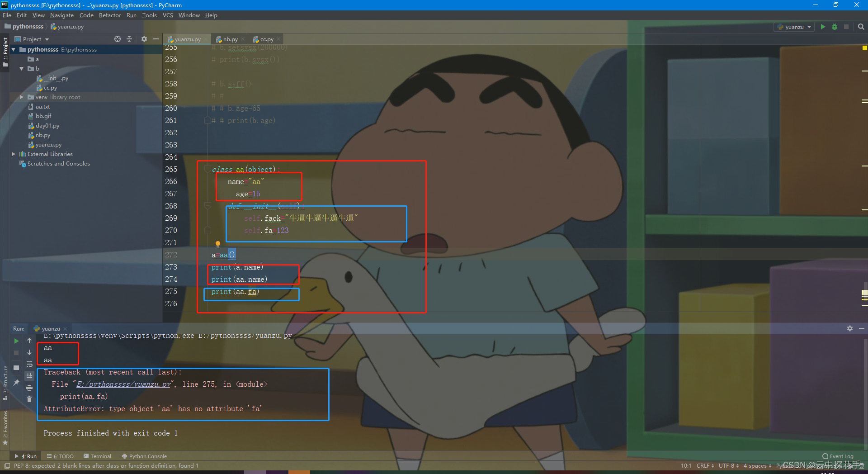Collapse the pythonssss root folder
The height and width of the screenshot is (474, 868).
14,49
